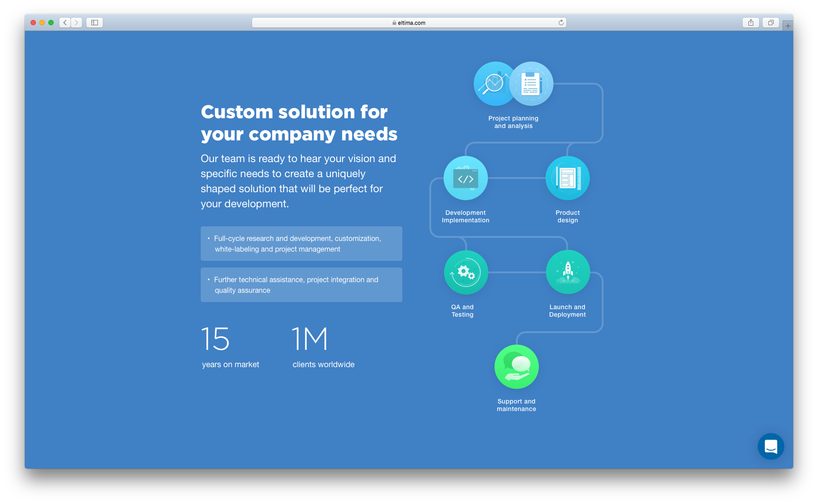This screenshot has height=504, width=818.
Task: Select the Product design blueprint icon
Action: pyautogui.click(x=567, y=178)
